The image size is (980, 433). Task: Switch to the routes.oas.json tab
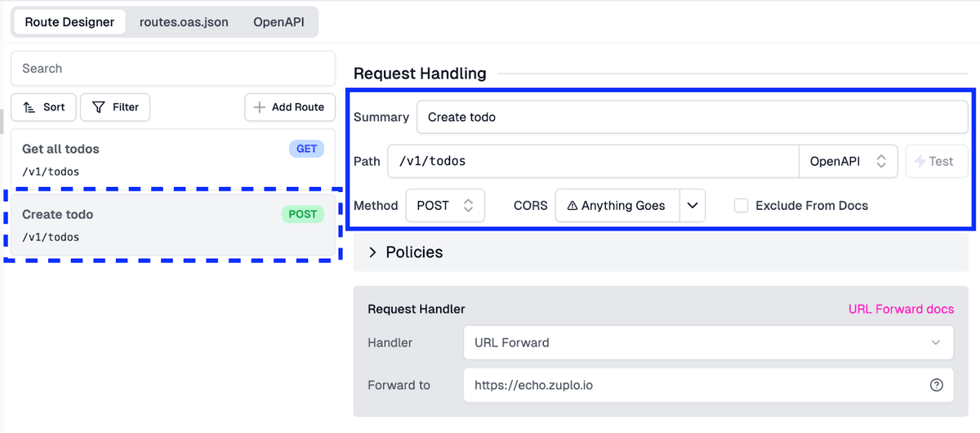[x=184, y=22]
